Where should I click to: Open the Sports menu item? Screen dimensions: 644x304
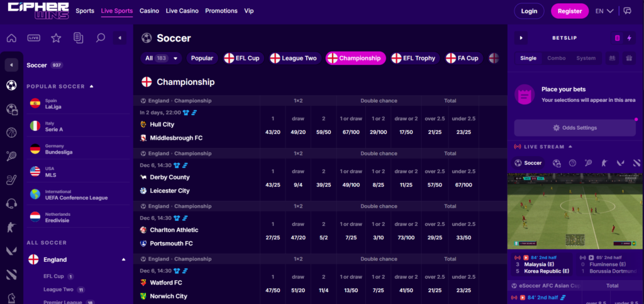[85, 11]
